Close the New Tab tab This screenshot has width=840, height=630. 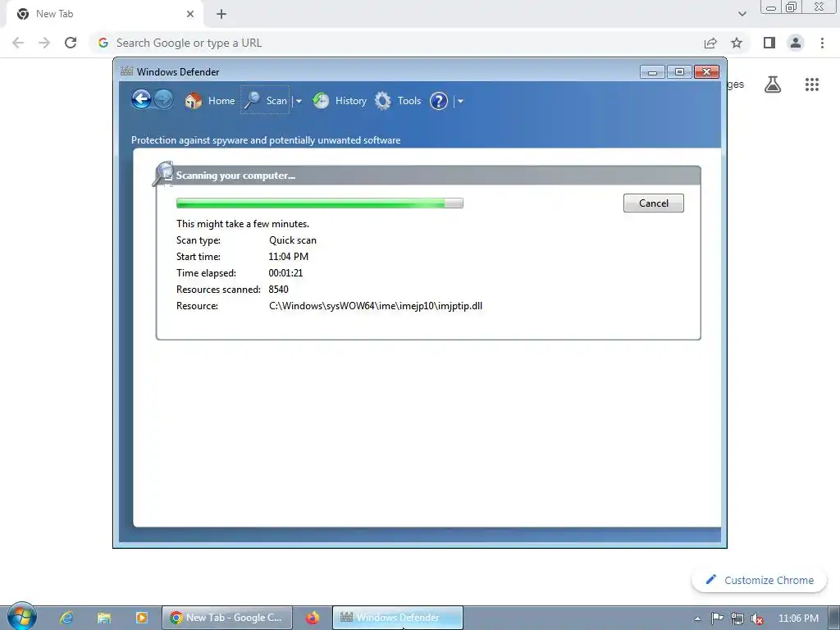click(x=190, y=14)
